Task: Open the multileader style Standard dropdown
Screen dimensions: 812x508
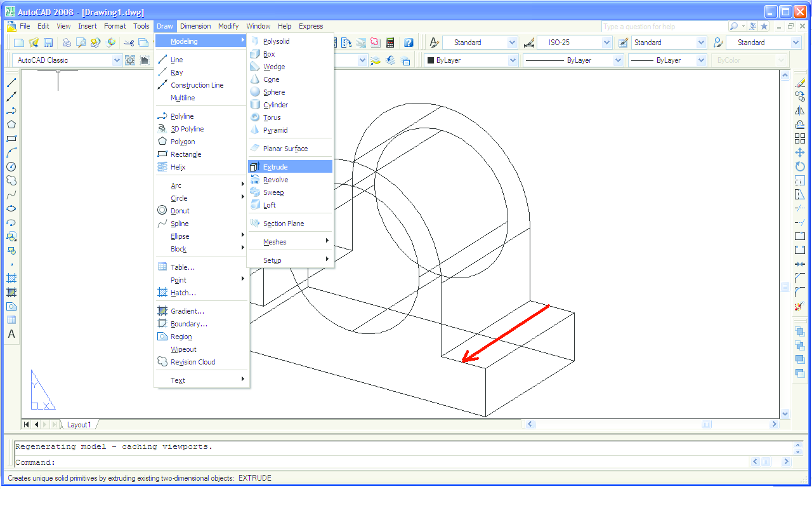Action: [x=796, y=43]
